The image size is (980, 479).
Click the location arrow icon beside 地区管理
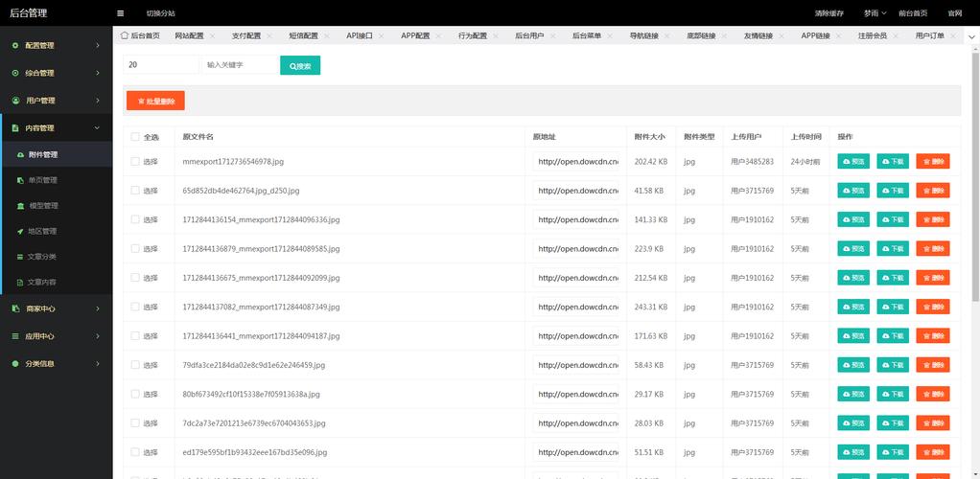[x=21, y=232]
